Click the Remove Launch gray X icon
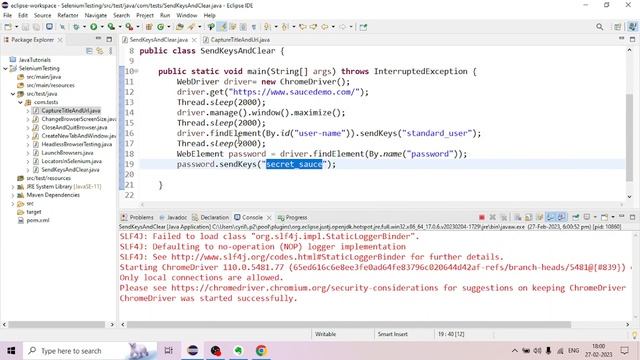This screenshot has height=360, width=640. coord(493,217)
